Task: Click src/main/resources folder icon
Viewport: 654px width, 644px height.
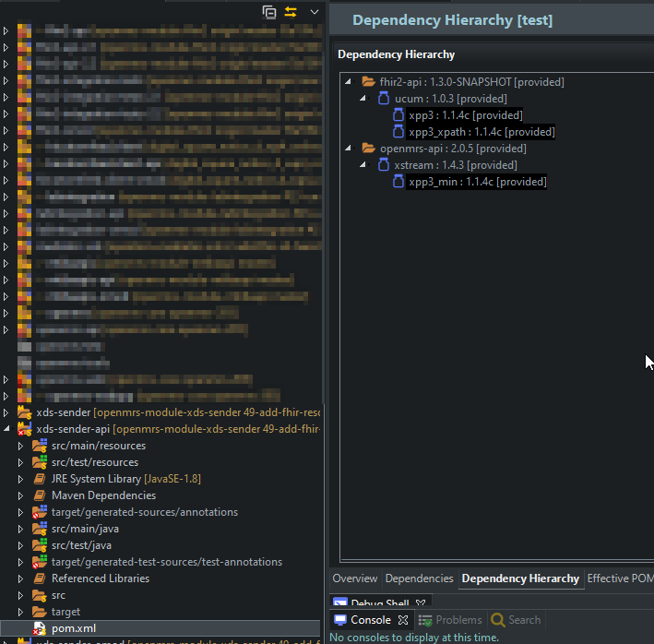Action: (40, 446)
